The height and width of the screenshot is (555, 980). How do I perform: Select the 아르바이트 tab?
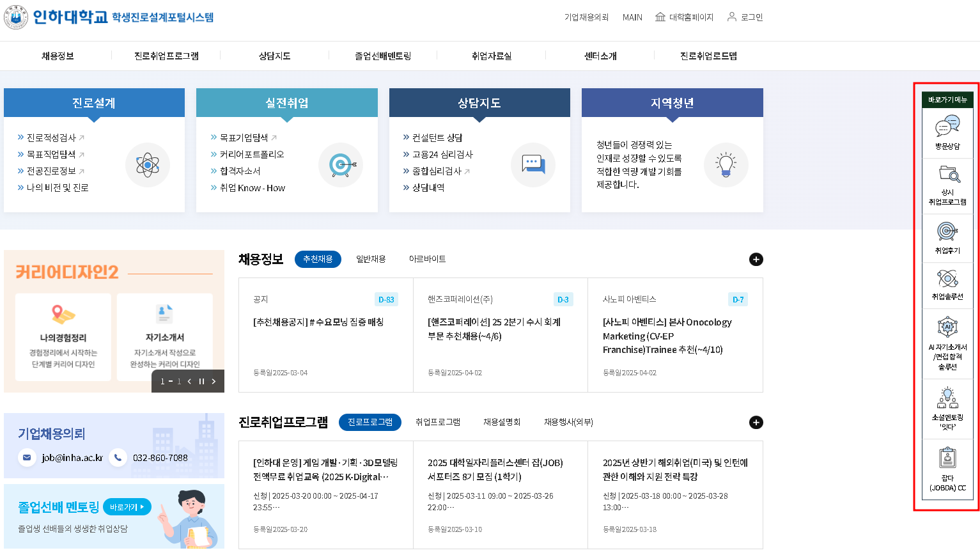tap(427, 259)
